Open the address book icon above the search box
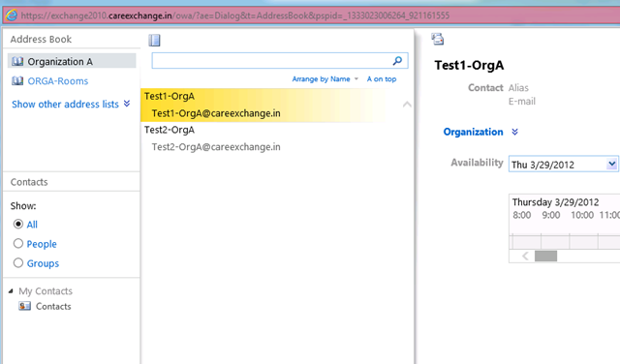Image resolution: width=620 pixels, height=364 pixels. click(154, 41)
